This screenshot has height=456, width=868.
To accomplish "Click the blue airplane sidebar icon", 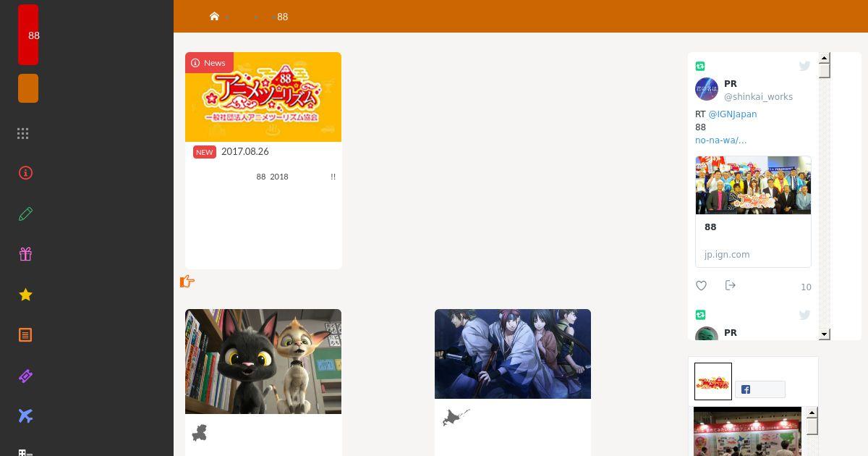I will (25, 415).
